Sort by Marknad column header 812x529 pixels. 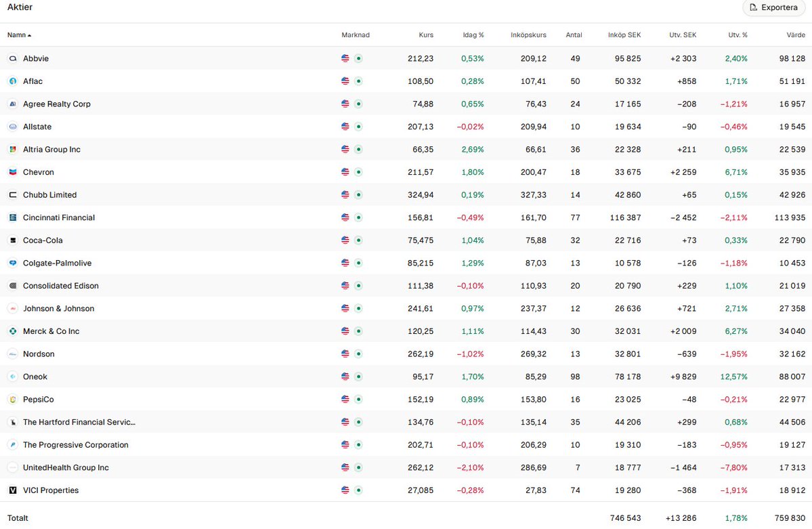tap(356, 35)
